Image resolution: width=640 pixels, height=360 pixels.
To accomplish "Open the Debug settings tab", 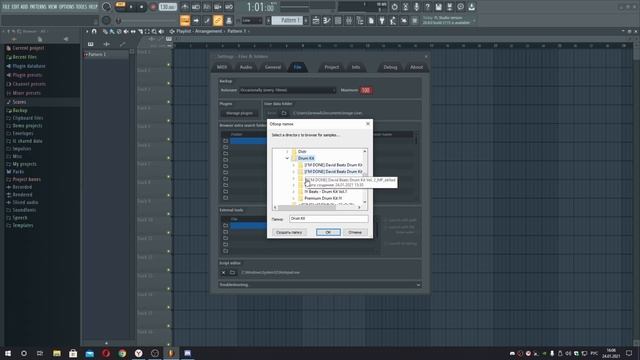I will (390, 67).
